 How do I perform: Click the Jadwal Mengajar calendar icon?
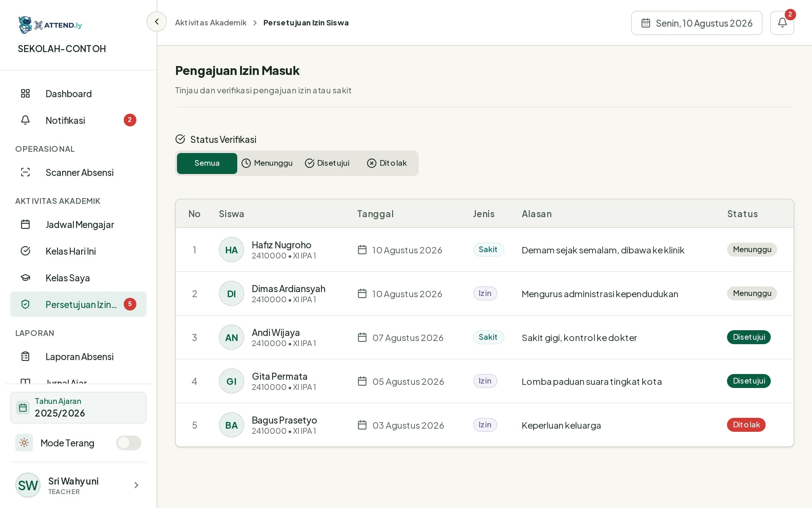pos(25,224)
